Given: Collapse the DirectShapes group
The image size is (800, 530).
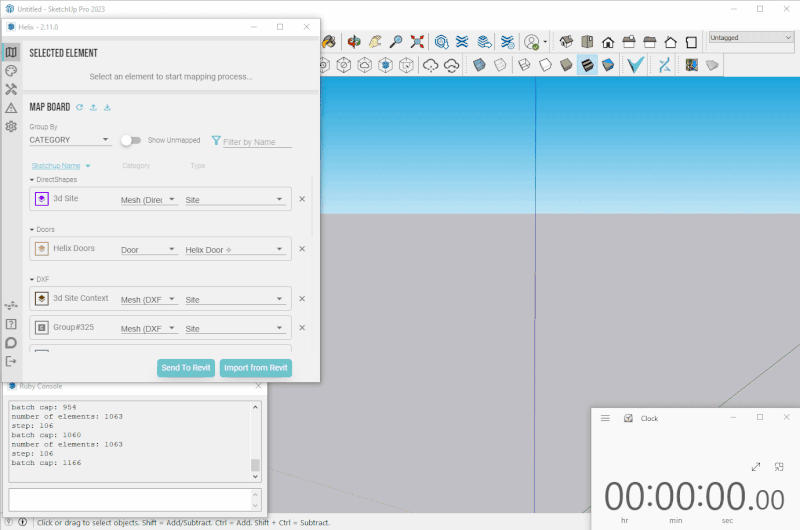Looking at the screenshot, I should (x=32, y=180).
